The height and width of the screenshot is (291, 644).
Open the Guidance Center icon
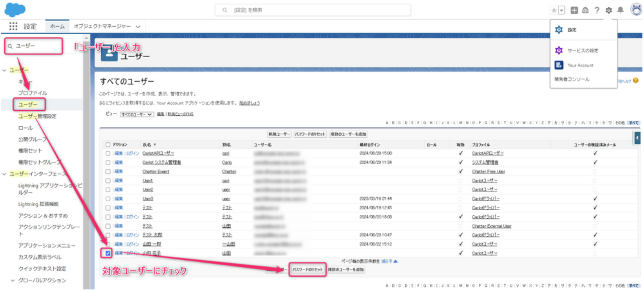coord(585,10)
